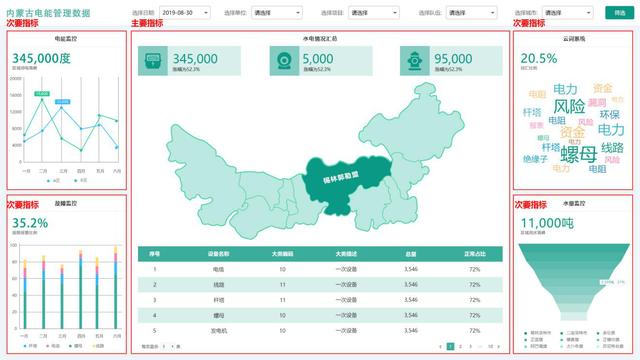Screen dimensions: 640x360
Task: Click the 总量 column header in table
Action: tap(411, 254)
